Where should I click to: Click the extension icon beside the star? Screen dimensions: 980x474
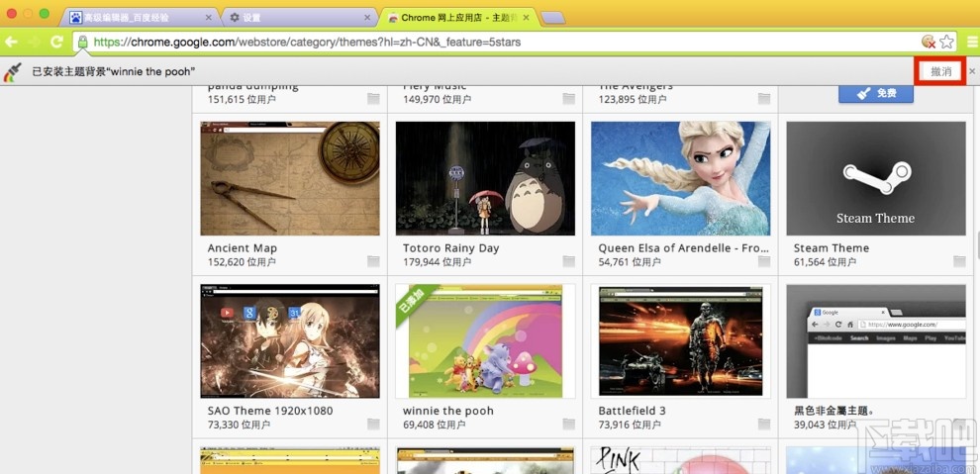tap(928, 42)
